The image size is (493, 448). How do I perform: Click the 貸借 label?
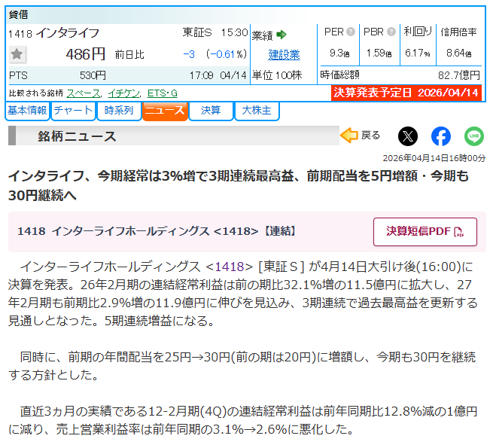point(19,14)
